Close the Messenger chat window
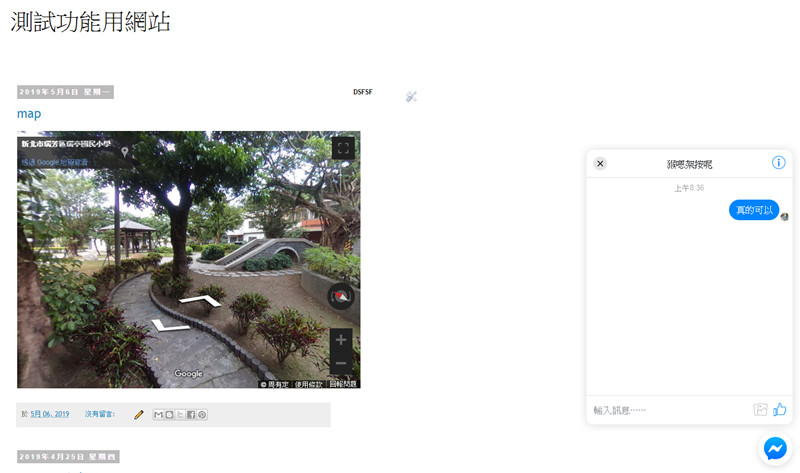Screen dimensions: 800x473 click(x=600, y=163)
